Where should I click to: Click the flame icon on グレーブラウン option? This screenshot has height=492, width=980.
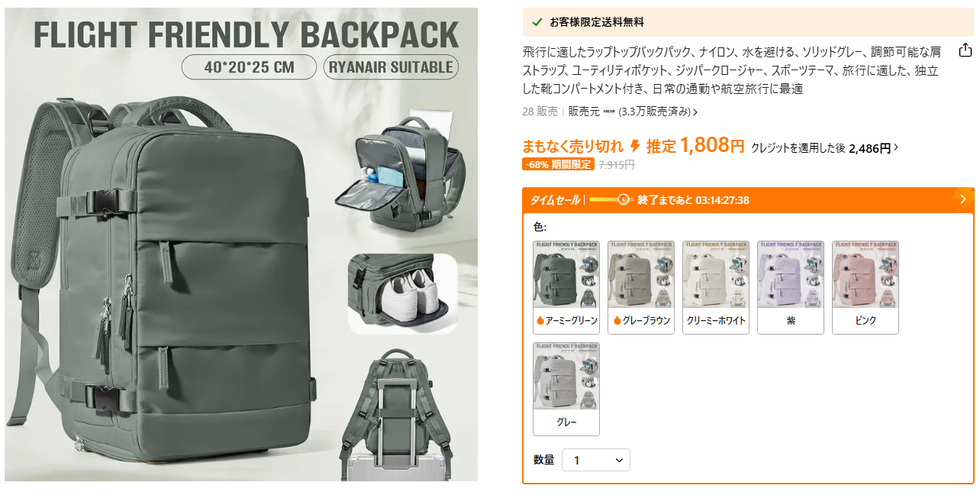[615, 321]
